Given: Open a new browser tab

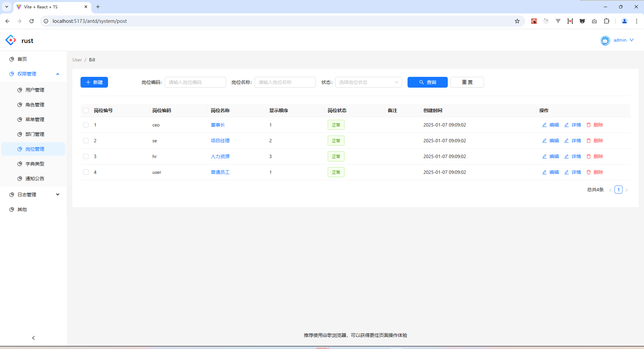Looking at the screenshot, I should (x=98, y=7).
